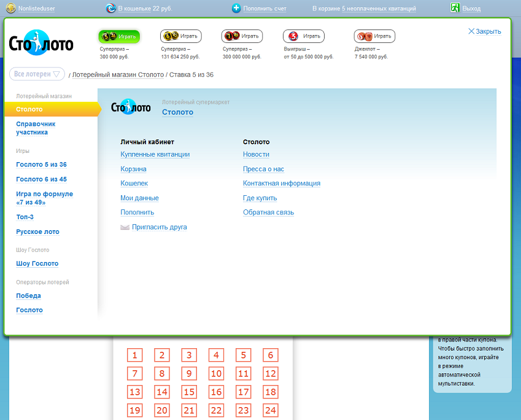Play the 5 of 36 lottery green button
The height and width of the screenshot is (420, 521).
coord(119,36)
